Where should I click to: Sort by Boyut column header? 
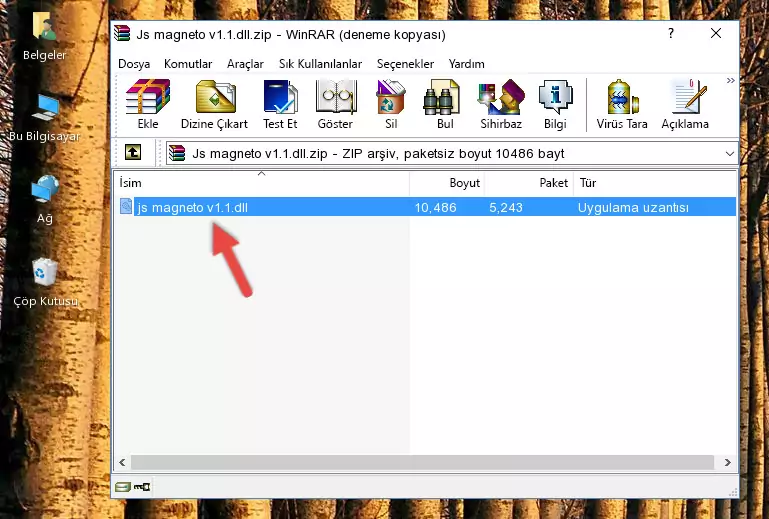(447, 182)
